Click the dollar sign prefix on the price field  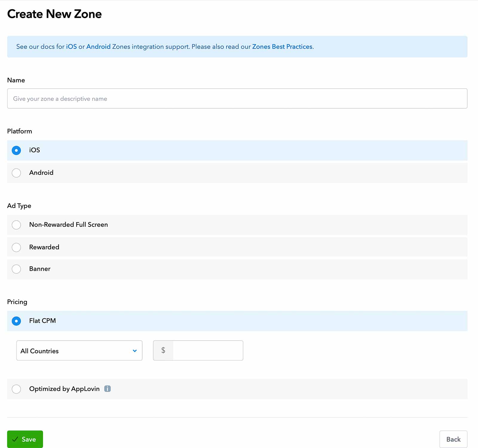point(163,350)
